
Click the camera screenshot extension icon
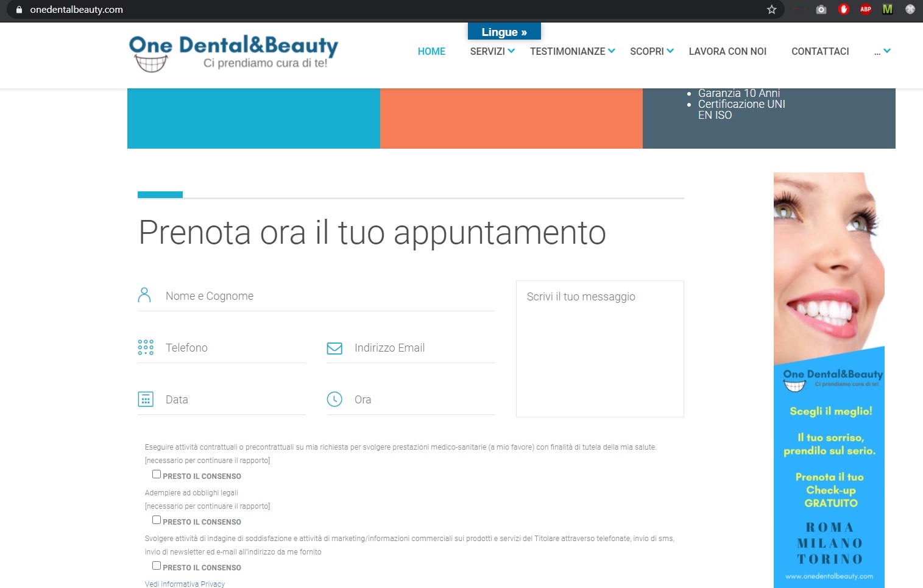pyautogui.click(x=821, y=10)
